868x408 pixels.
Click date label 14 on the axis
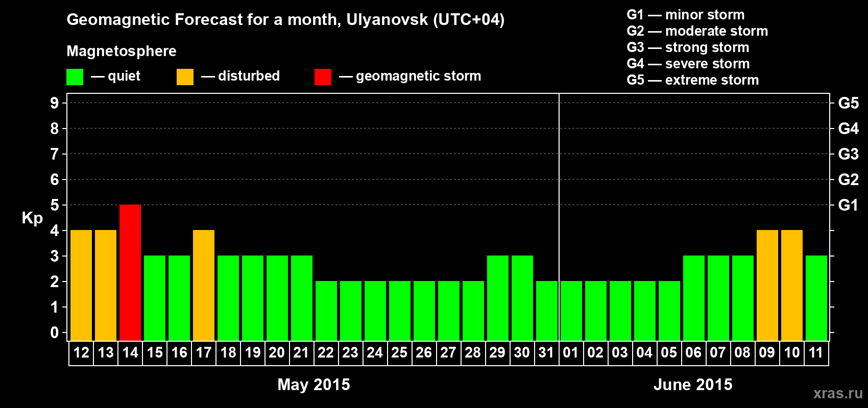[130, 353]
